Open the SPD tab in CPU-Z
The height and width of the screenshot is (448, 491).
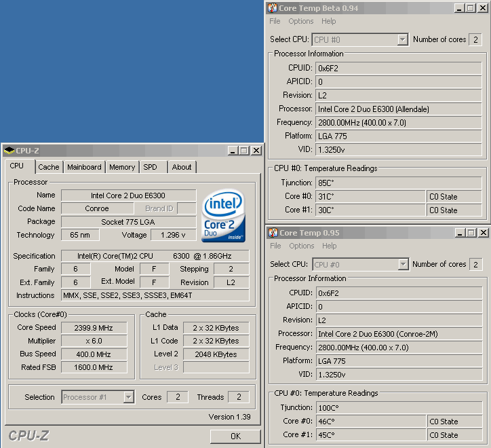point(153,167)
